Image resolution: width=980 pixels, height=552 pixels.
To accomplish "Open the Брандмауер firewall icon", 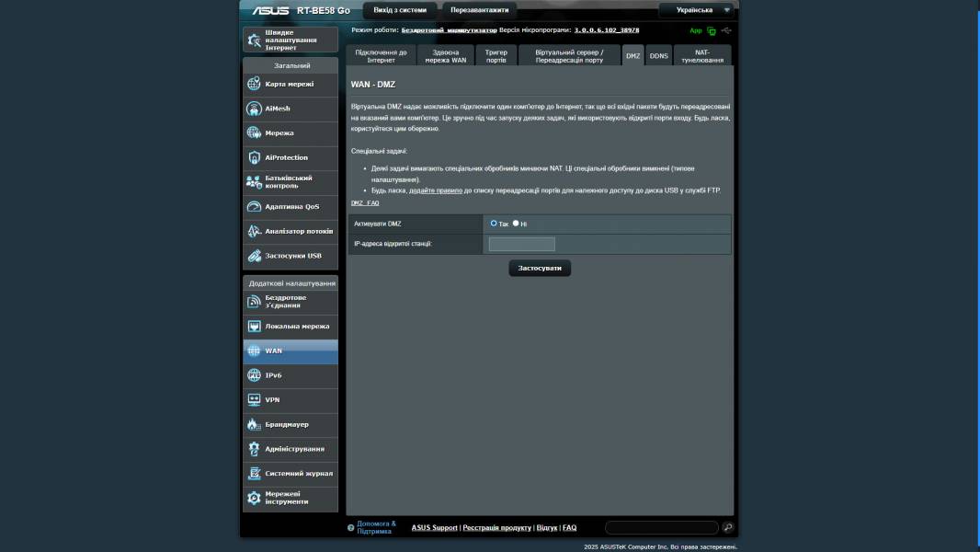I will (255, 425).
